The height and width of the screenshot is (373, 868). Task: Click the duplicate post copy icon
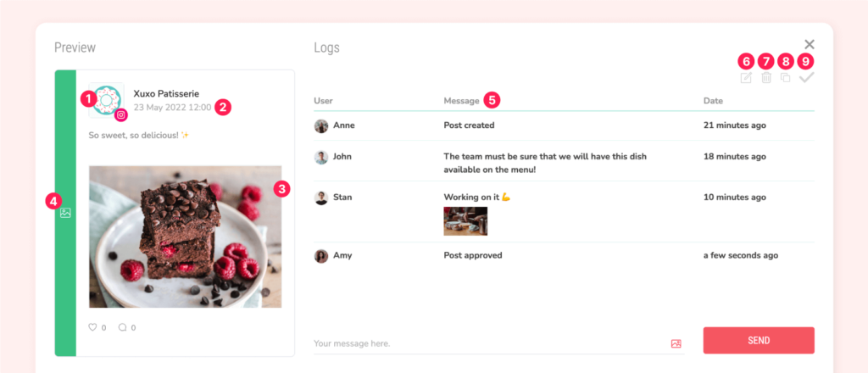[786, 78]
